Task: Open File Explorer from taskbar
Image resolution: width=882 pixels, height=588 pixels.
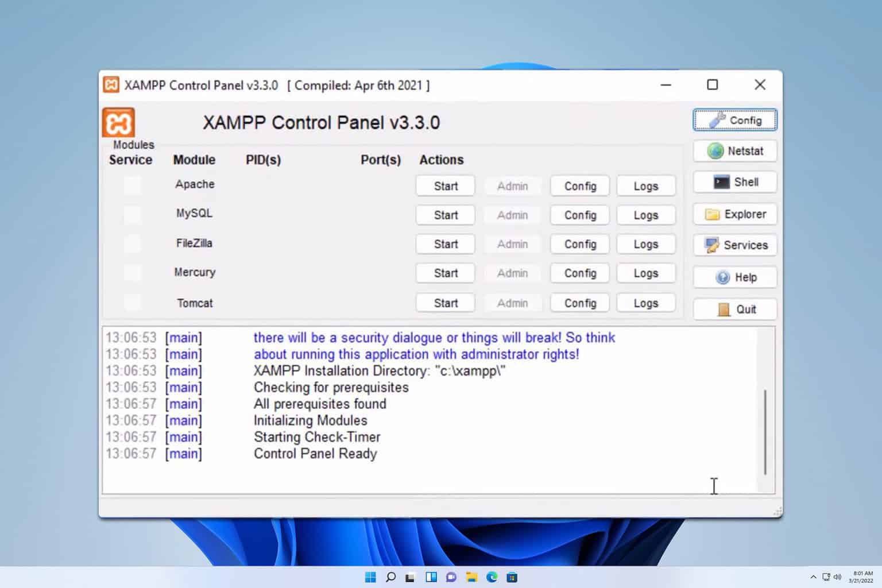Action: (471, 577)
